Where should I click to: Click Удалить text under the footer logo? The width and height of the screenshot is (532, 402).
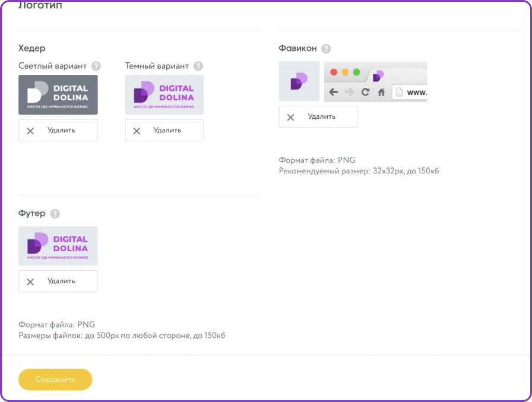[61, 281]
